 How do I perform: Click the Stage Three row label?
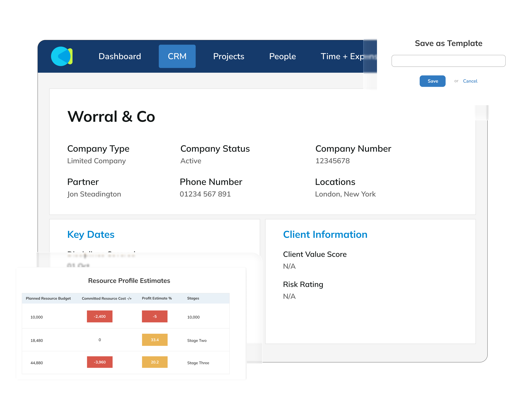click(x=198, y=363)
